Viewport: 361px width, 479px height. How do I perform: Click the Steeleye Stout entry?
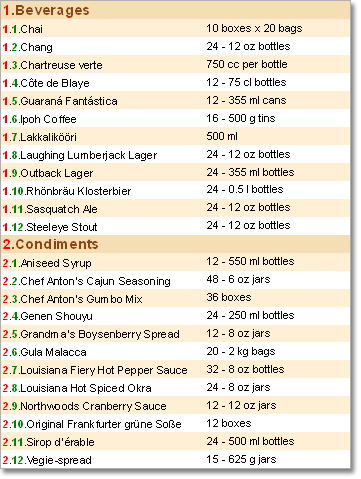pos(176,226)
